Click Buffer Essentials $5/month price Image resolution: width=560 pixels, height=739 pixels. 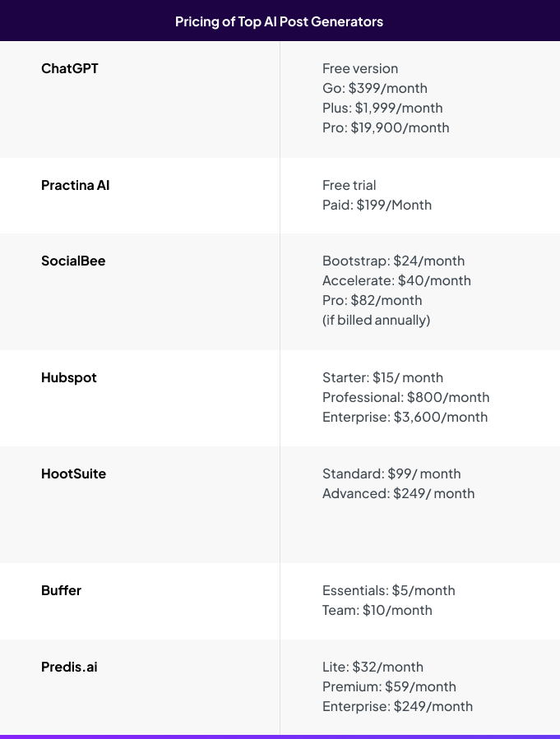pyautogui.click(x=388, y=591)
